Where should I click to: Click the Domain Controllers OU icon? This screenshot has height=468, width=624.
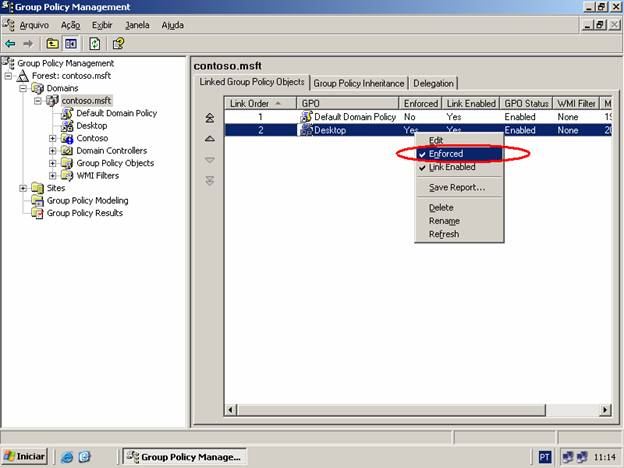pyautogui.click(x=67, y=151)
